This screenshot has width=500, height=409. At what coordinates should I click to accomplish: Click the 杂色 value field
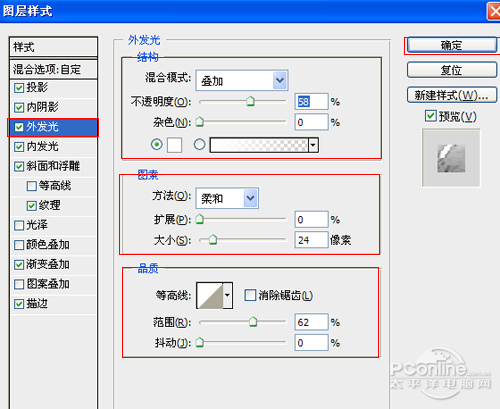tap(311, 122)
